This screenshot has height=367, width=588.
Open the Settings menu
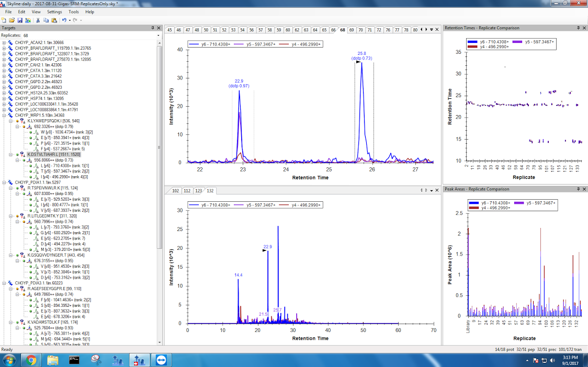(54, 12)
